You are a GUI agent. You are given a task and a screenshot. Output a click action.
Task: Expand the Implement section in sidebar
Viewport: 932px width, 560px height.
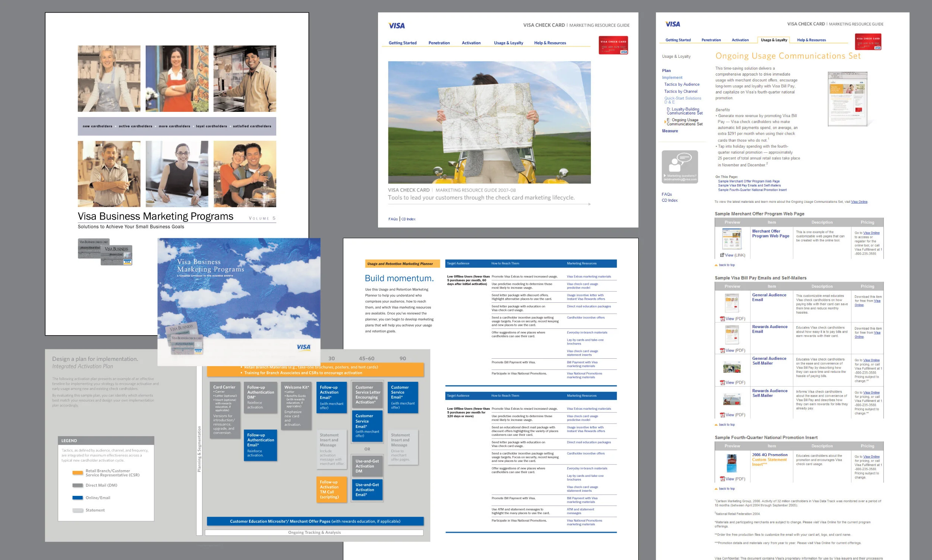point(672,77)
